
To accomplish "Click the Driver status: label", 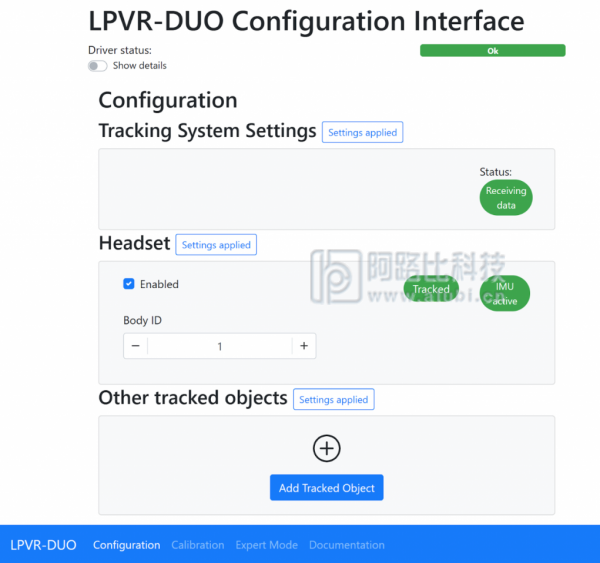I will click(120, 50).
